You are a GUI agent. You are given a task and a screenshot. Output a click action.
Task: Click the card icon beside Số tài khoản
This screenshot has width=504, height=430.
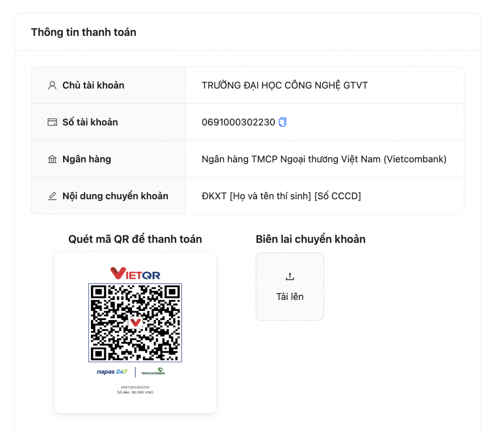[x=52, y=122]
